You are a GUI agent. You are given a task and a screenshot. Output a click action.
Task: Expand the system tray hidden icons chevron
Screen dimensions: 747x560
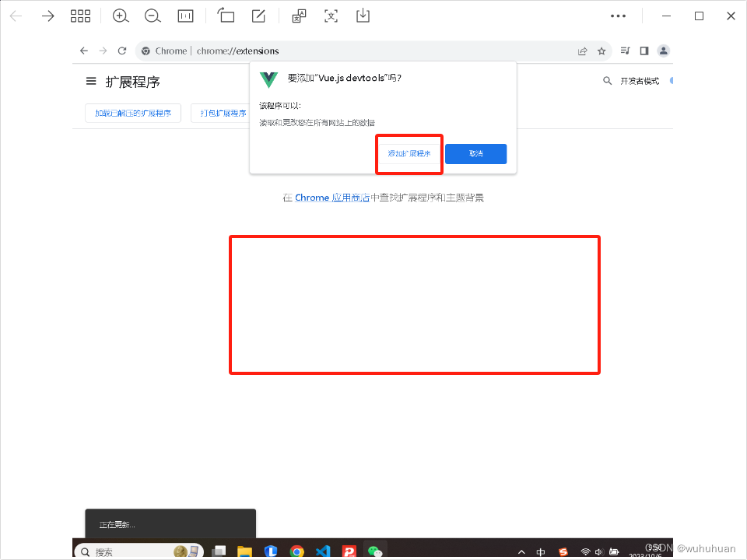[521, 552]
